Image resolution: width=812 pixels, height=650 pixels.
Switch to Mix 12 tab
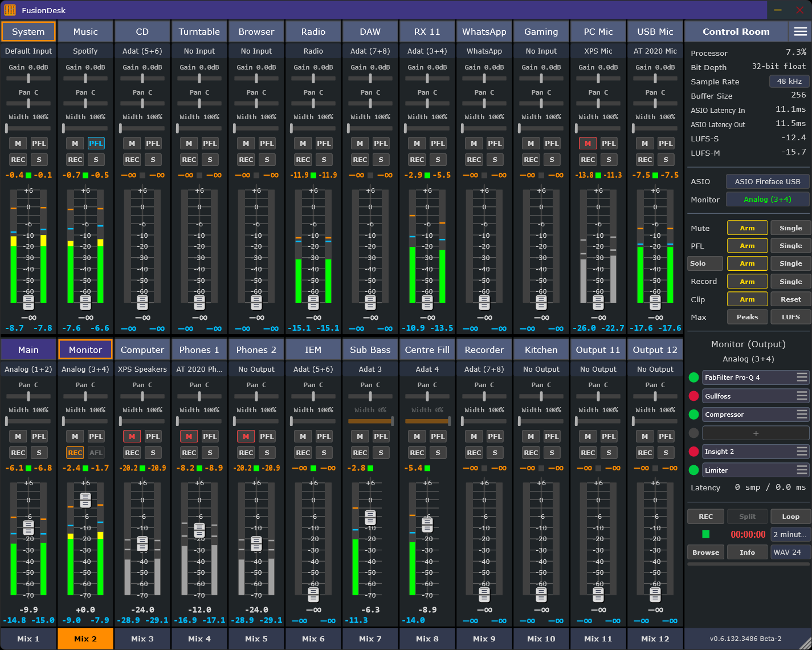pyautogui.click(x=655, y=639)
